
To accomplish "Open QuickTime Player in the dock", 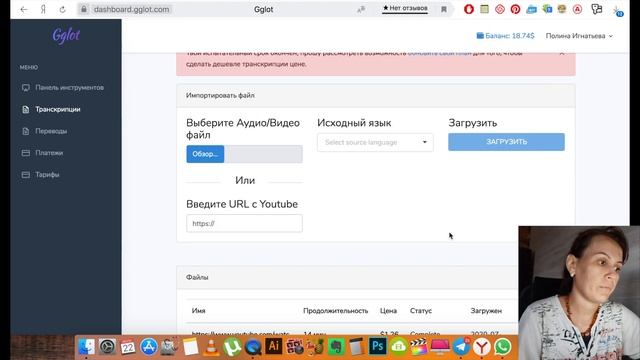I will [x=253, y=347].
